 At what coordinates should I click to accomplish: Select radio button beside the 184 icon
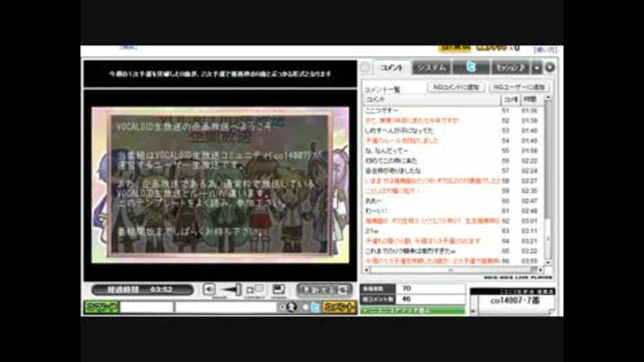tap(282, 307)
